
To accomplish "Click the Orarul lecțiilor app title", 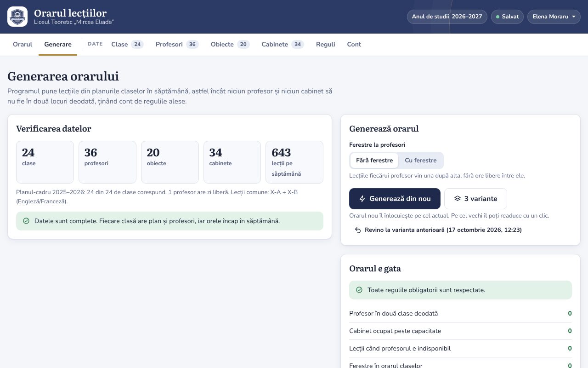I will coord(70,14).
